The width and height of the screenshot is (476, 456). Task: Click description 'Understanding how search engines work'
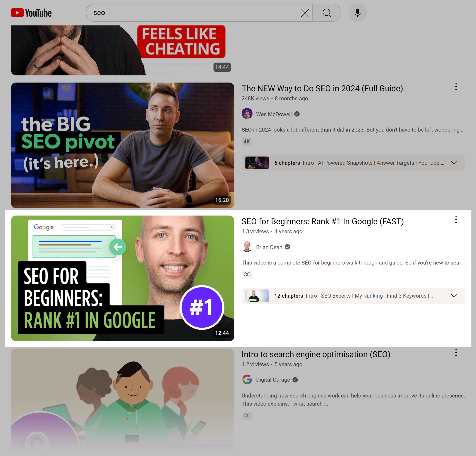click(353, 400)
